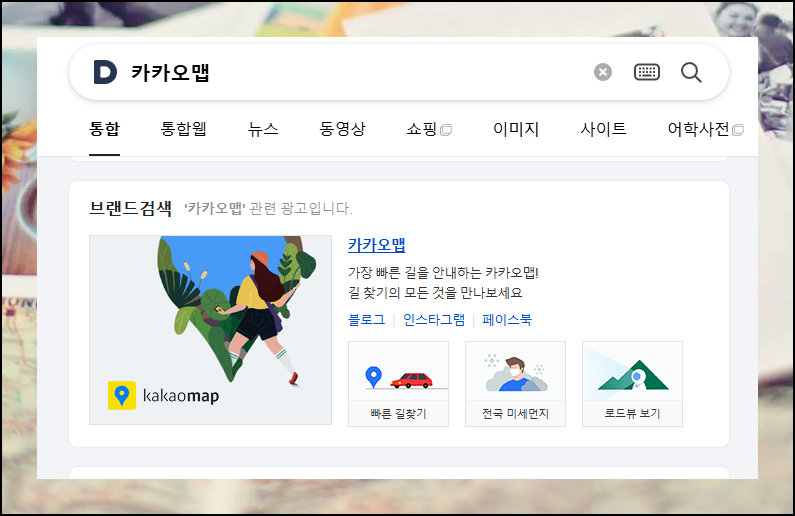This screenshot has width=795, height=516.
Task: Click new-window icon beside 쇼핑
Action: coord(446,130)
